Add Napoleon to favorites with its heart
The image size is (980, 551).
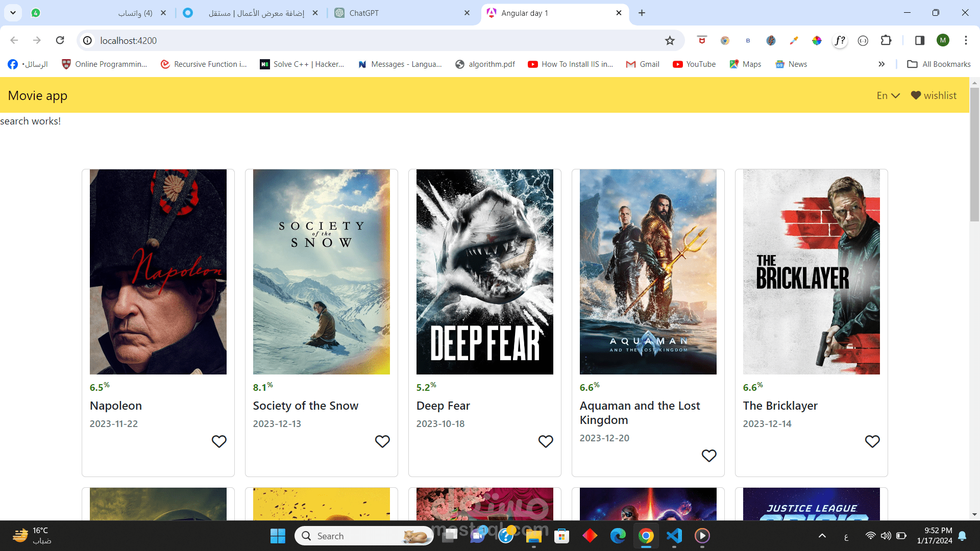click(x=219, y=441)
